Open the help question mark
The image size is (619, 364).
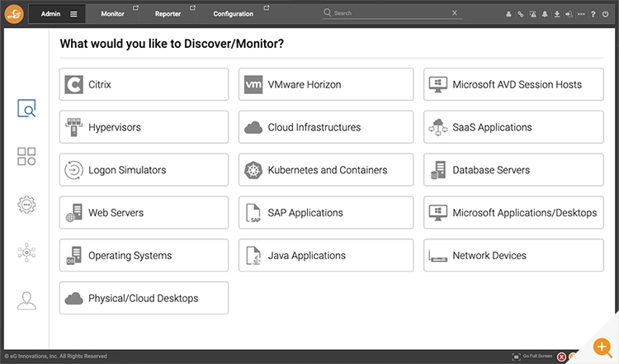(593, 14)
